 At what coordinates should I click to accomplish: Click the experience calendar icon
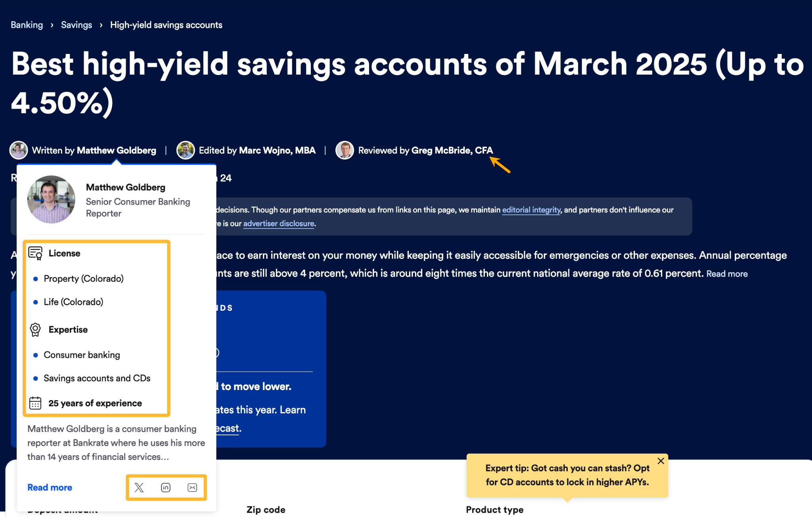[35, 403]
